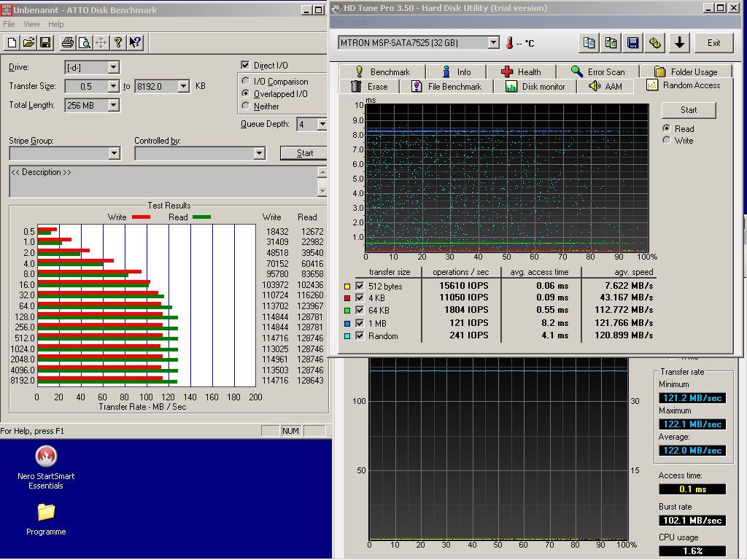Open the ATTO View menu

[x=31, y=24]
